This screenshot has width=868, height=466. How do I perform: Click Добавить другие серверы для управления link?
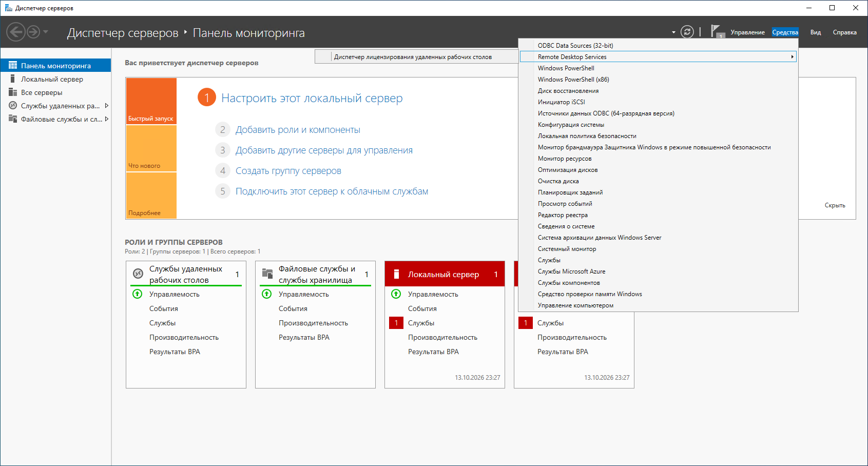(324, 150)
